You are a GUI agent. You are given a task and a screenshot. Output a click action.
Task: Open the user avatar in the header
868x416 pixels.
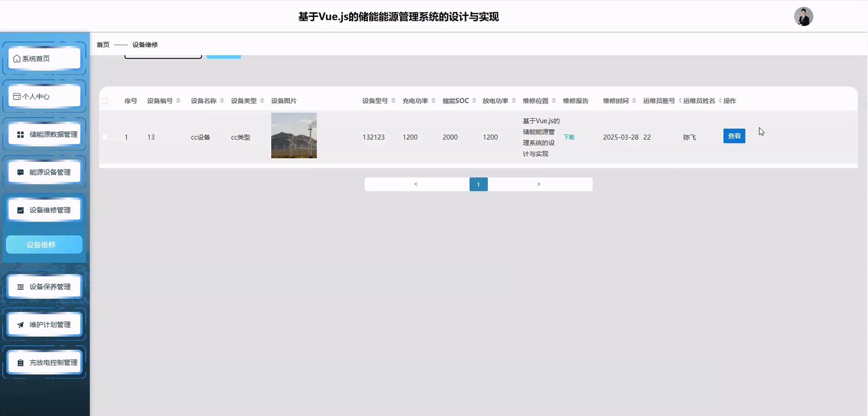tap(803, 17)
